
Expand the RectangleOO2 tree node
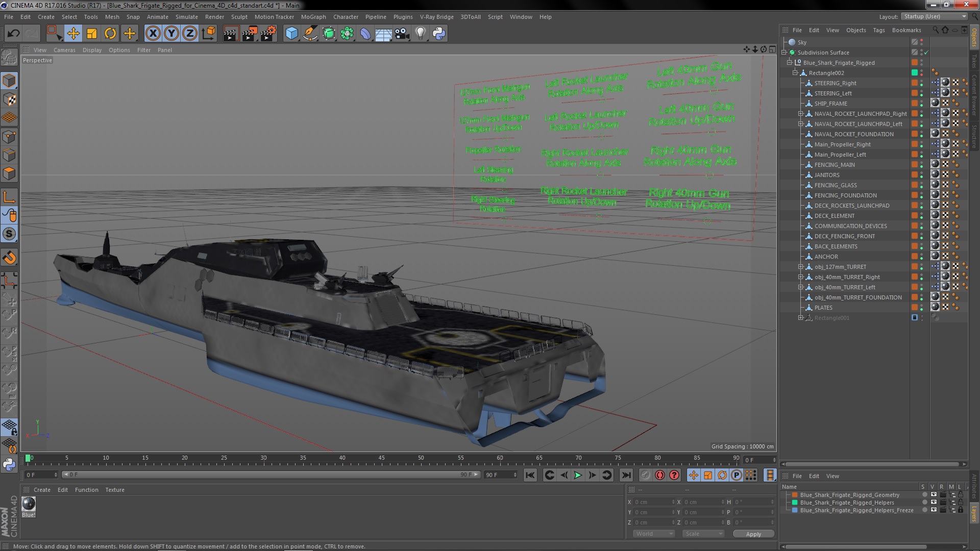tap(796, 72)
